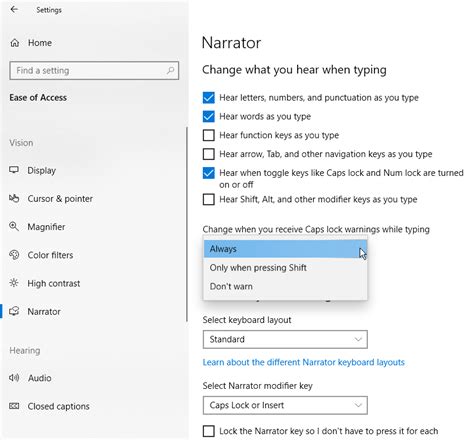The height and width of the screenshot is (440, 474).
Task: Enable Hear arrow, Tab, navigation keys
Action: 209,154
